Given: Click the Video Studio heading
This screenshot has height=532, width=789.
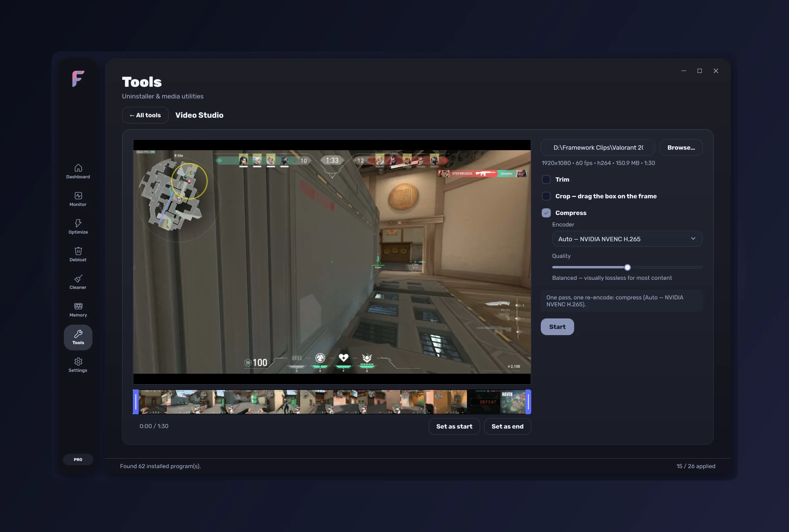Looking at the screenshot, I should [199, 115].
